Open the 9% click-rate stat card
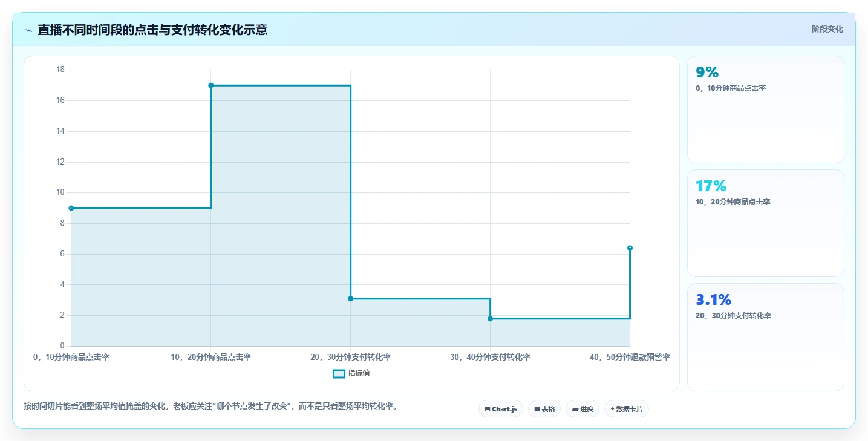868x441 pixels. click(x=765, y=109)
